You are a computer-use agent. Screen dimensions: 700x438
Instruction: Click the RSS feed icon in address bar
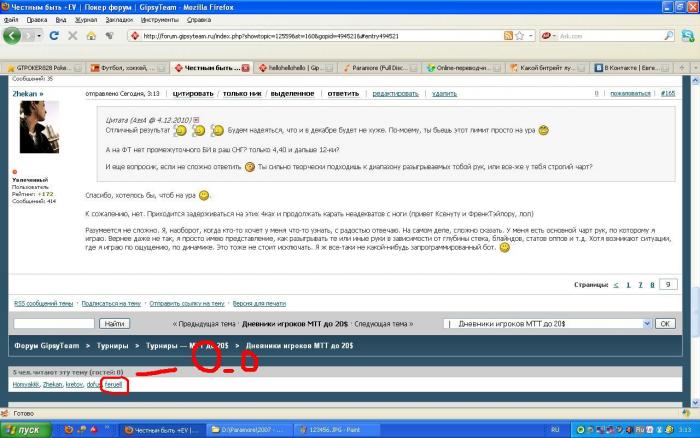click(508, 36)
